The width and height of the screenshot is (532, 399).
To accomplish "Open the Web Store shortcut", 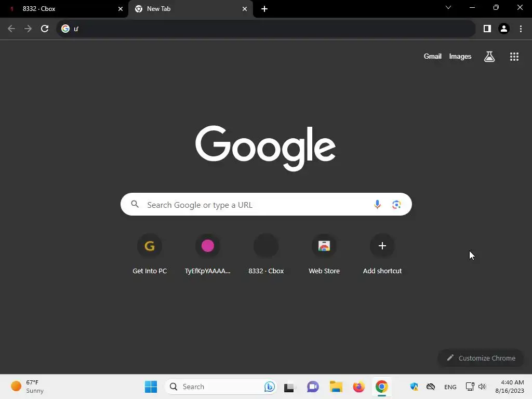I will coord(324,254).
